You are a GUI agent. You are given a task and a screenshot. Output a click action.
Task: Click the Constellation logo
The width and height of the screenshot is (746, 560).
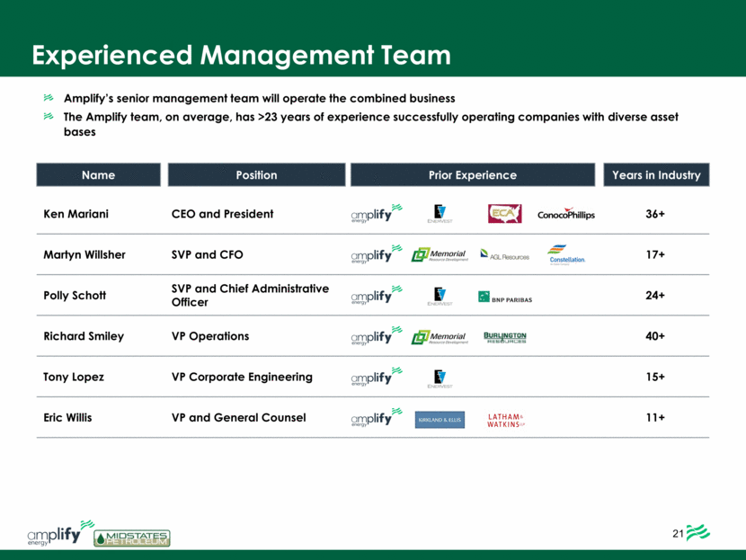(x=566, y=254)
